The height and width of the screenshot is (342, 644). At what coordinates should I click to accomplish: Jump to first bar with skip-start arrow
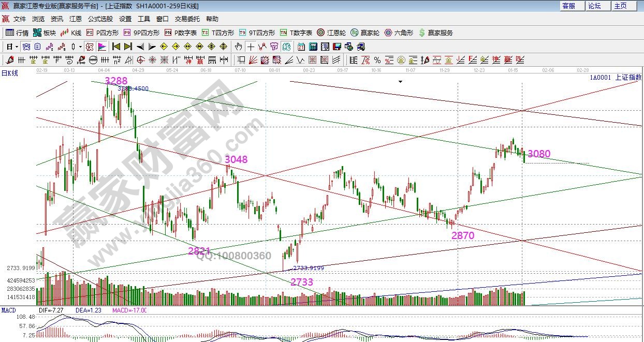(116, 47)
